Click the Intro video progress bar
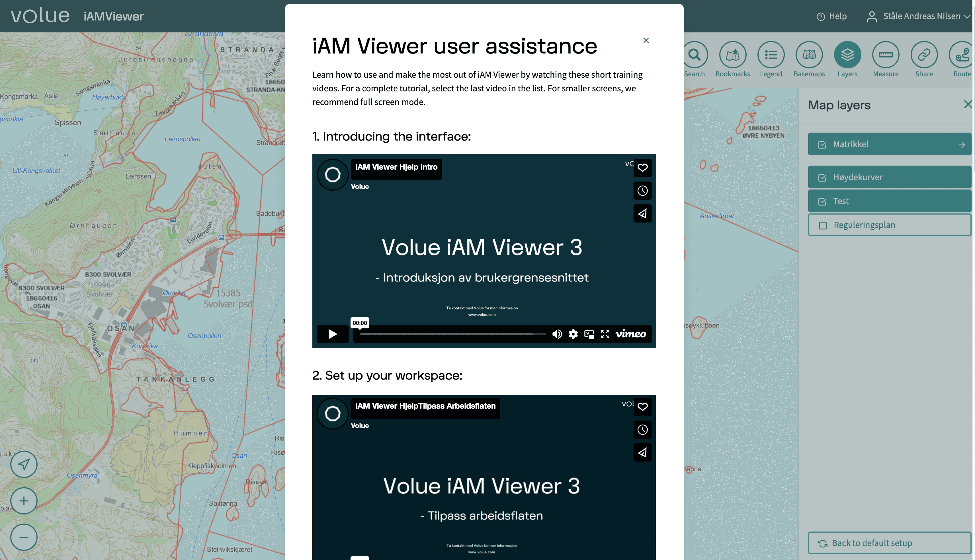 pyautogui.click(x=452, y=334)
